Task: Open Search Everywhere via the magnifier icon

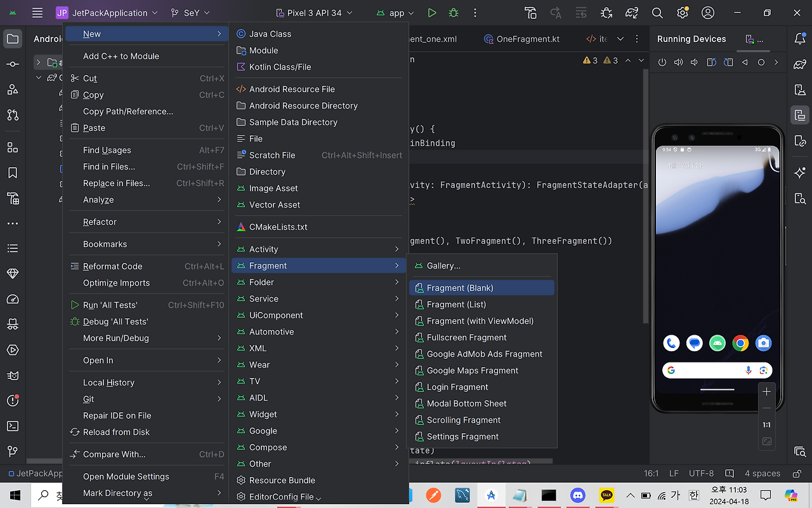Action: pos(658,13)
